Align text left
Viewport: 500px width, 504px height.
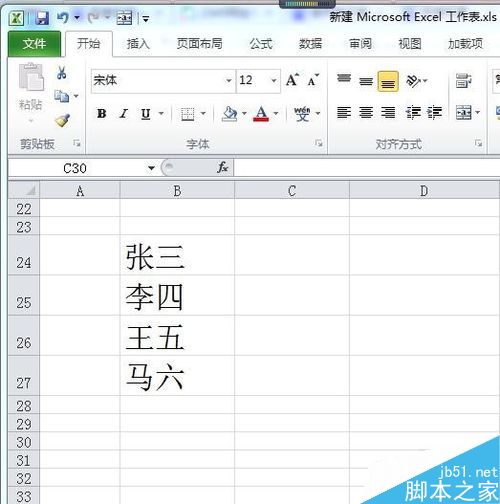click(x=344, y=113)
